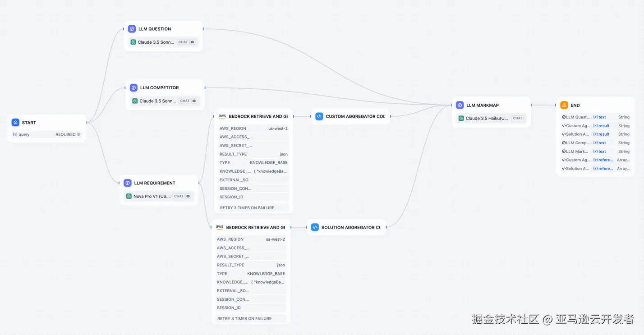This screenshot has width=644, height=335.
Task: Click Nova Pro V1 model name
Action: 152,196
